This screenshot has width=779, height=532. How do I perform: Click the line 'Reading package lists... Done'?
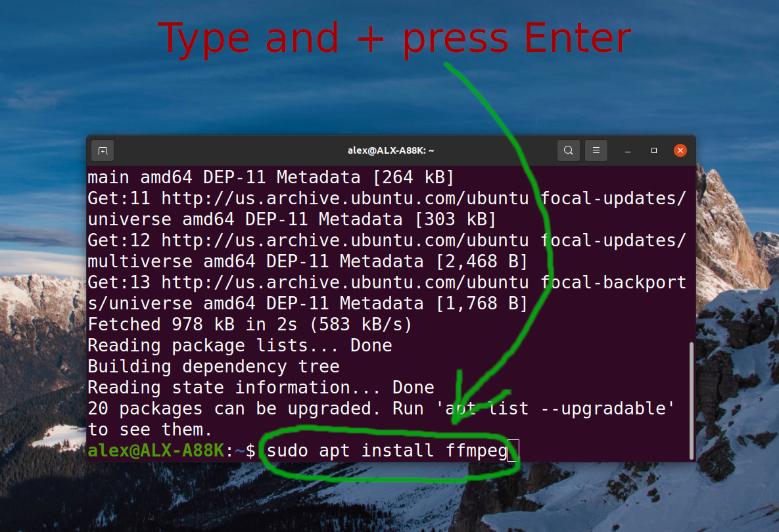pos(240,345)
